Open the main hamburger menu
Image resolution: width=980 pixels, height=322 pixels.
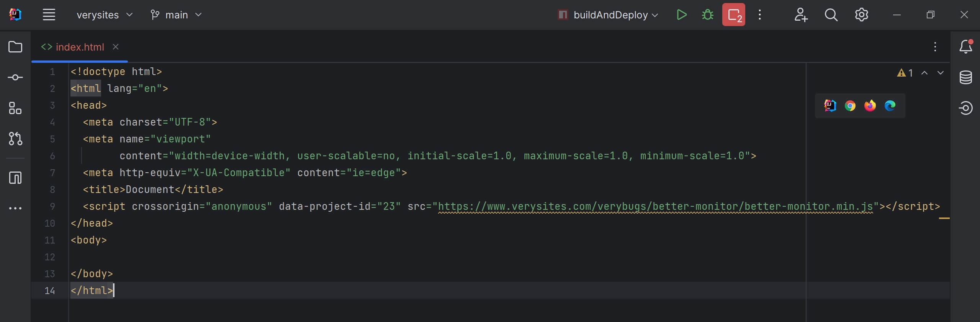(49, 15)
